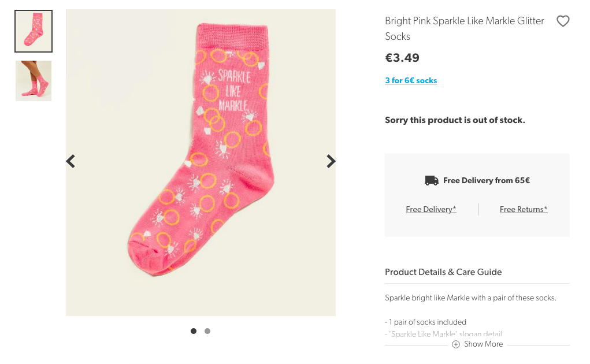590x364 pixels.
Task: Click the Product Details & Care Guide heading
Action: 443,272
